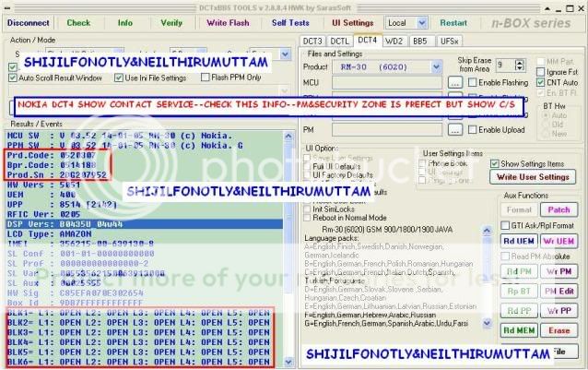Toggle CNT Auto checkbox
The height and width of the screenshot is (370, 588).
click(540, 82)
